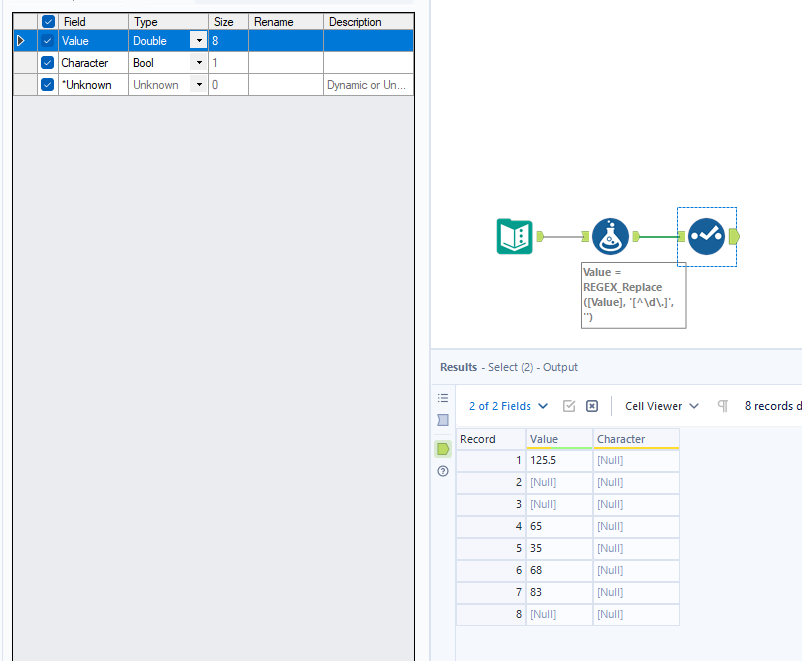Click the boxed X cancel icon in Results toolbar

(591, 406)
